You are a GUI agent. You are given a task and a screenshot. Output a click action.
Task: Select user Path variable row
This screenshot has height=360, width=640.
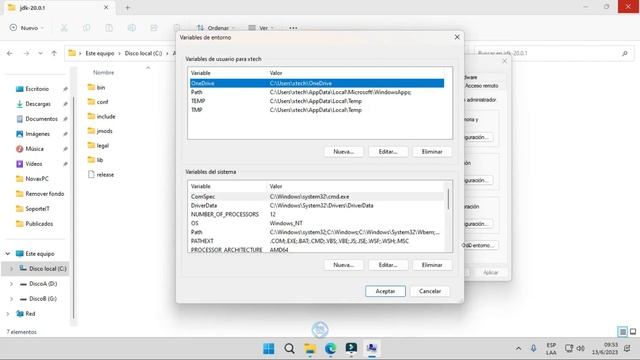[x=317, y=92]
